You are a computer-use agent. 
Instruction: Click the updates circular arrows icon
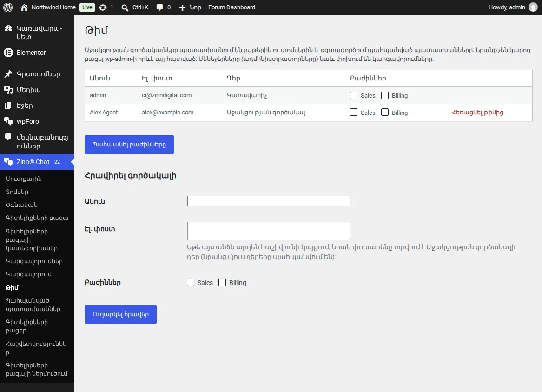point(103,7)
